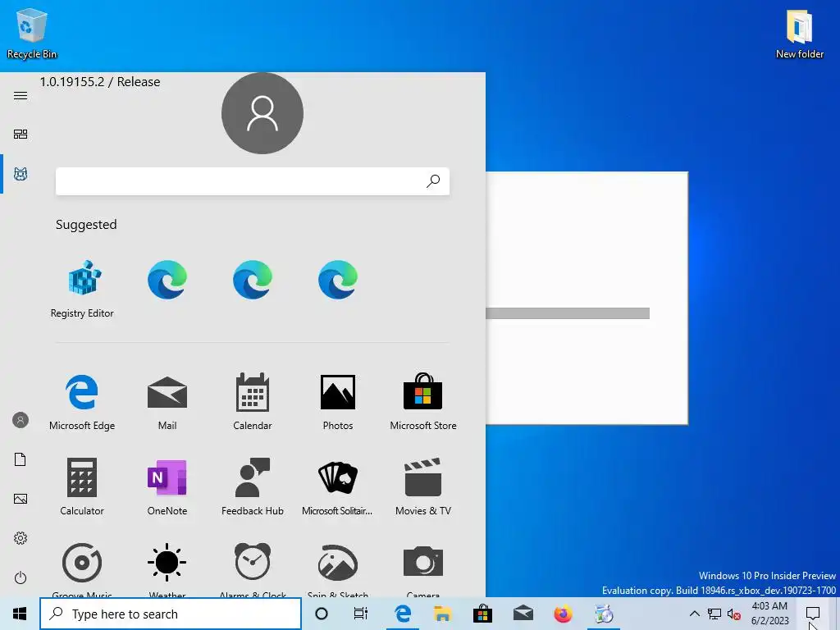
Task: Click the network tray icon
Action: tap(714, 614)
